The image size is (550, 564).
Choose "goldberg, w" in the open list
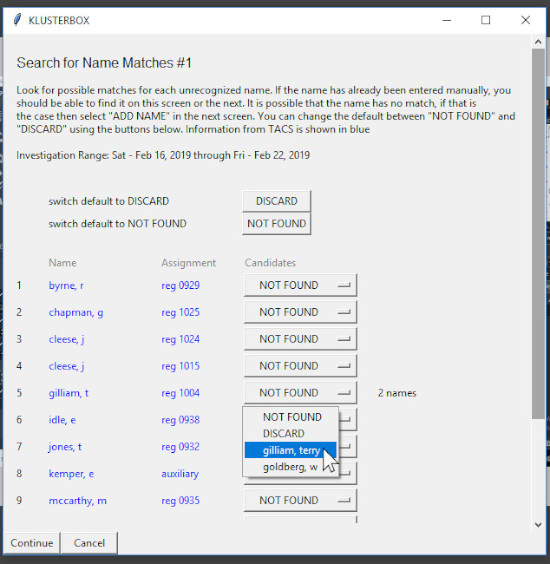[x=291, y=467]
